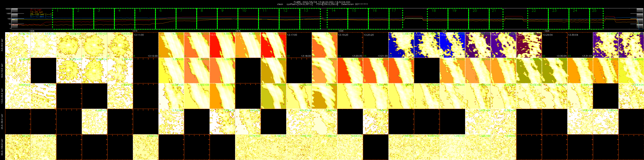Select time interval box 9 in light curve
The width and height of the screenshot is (644, 160).
click(227, 19)
